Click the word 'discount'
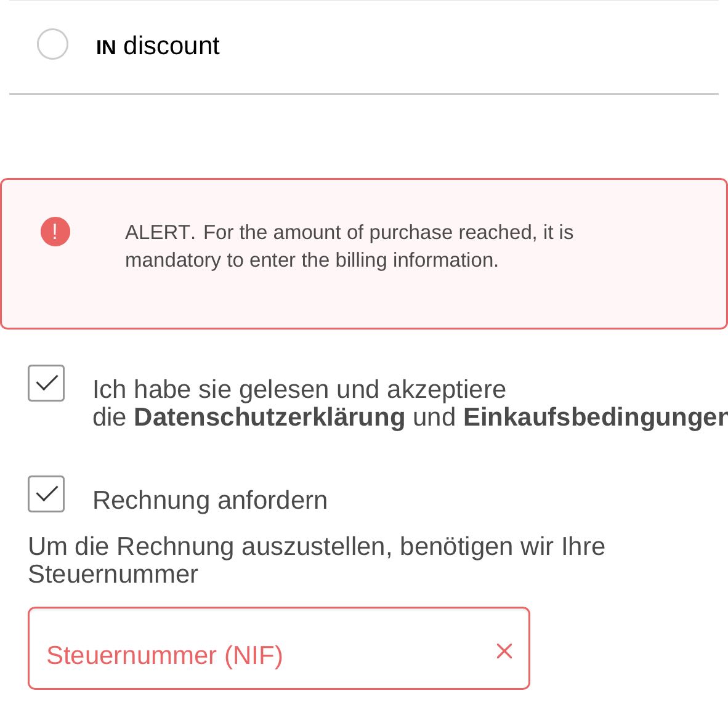This screenshot has height=728, width=728. point(171,46)
